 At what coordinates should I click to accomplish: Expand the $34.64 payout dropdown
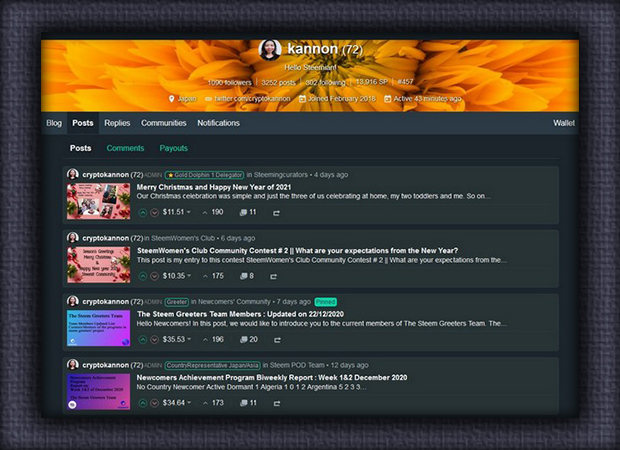(x=176, y=403)
